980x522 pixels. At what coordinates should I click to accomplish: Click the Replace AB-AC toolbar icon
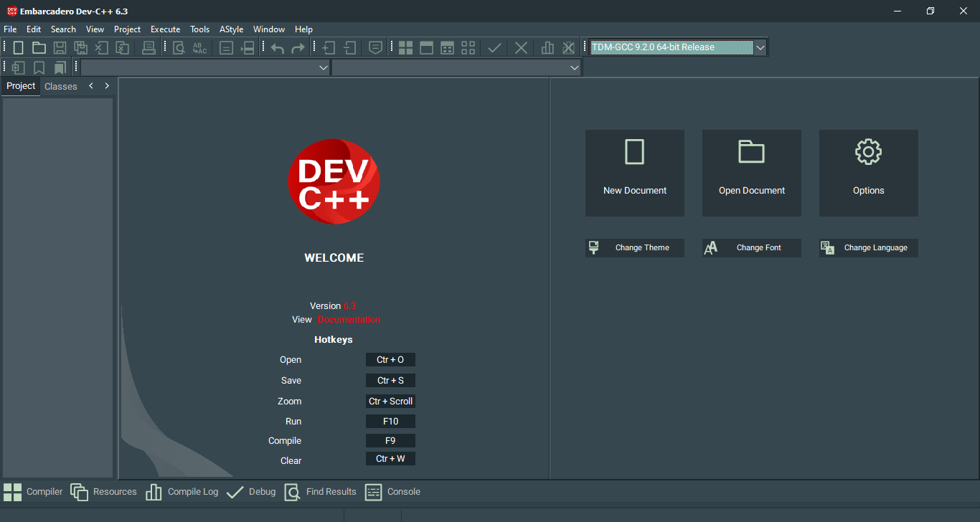click(199, 48)
